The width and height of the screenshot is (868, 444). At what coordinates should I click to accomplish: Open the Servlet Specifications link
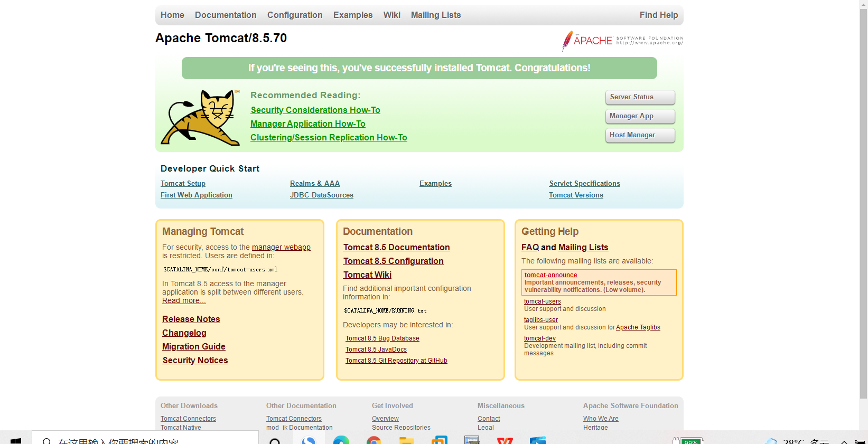point(584,183)
